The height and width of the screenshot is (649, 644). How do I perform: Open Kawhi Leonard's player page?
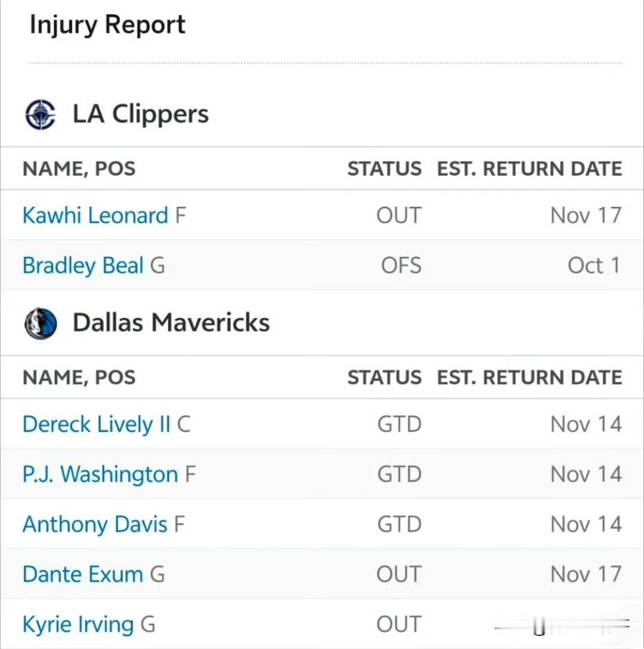point(95,215)
